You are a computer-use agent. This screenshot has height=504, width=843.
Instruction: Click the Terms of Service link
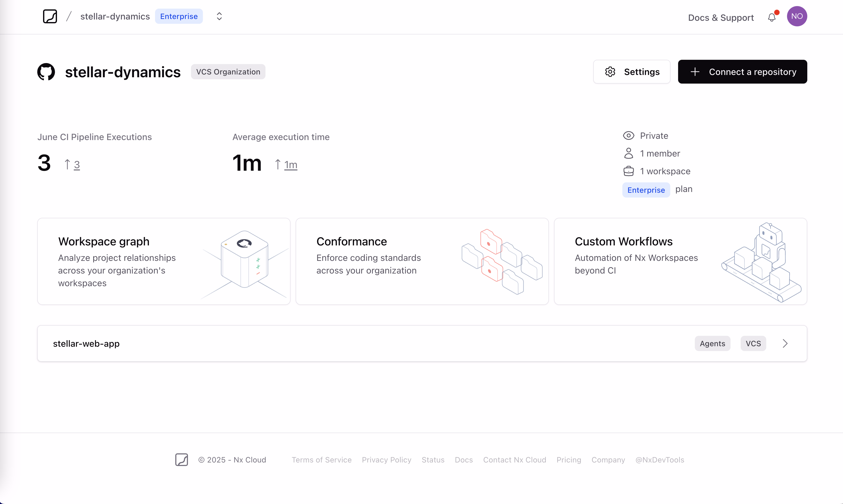(321, 459)
